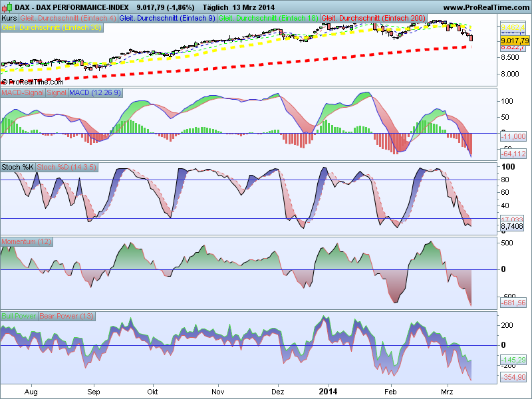
Task: Open the MACD-Signal indicator label
Action: click(x=23, y=92)
